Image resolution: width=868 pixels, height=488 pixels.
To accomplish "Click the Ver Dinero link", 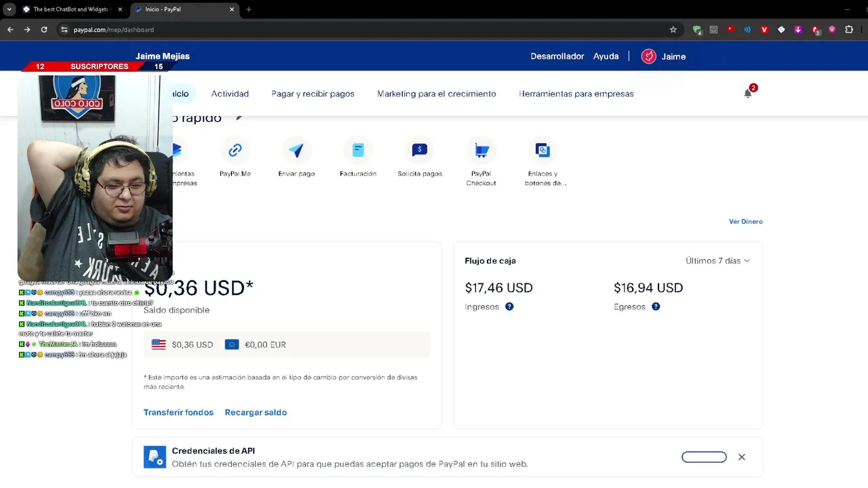I will point(746,222).
